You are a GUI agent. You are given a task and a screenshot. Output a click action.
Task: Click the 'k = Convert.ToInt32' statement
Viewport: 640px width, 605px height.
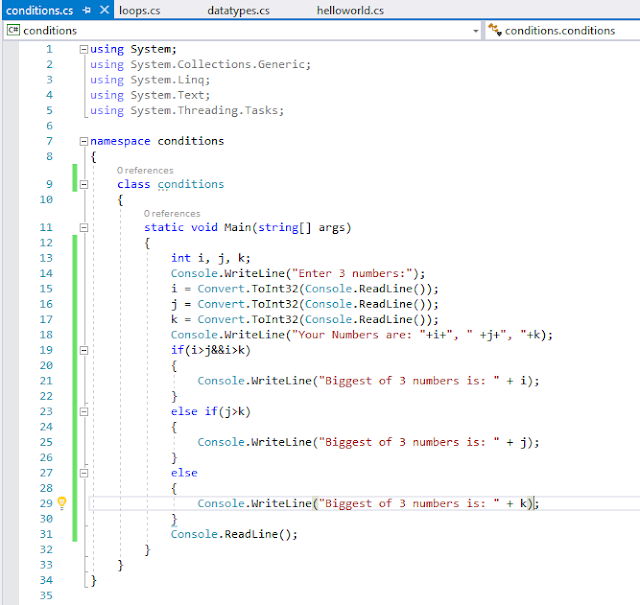304,319
